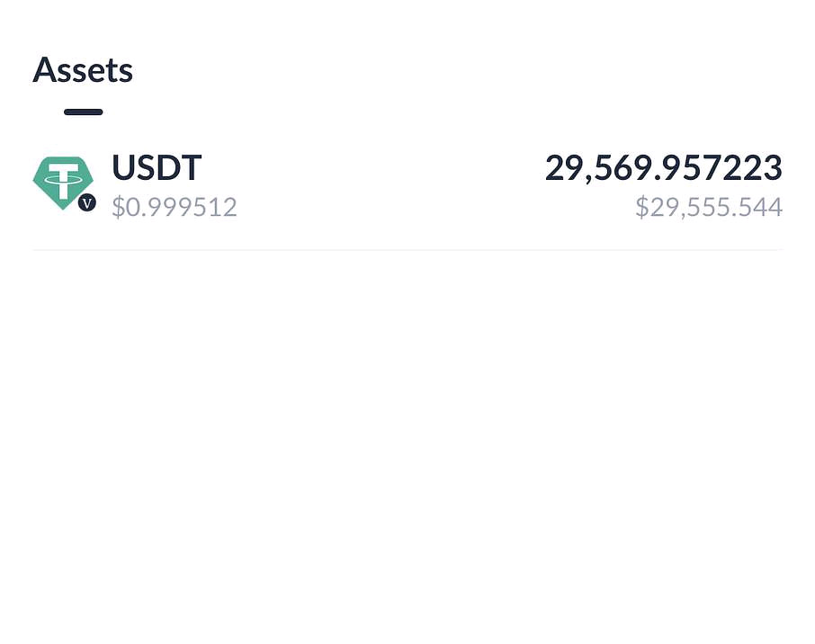Click the Tether 'T' symbol inside the logo
This screenshot has width=815, height=644.
coord(63,178)
